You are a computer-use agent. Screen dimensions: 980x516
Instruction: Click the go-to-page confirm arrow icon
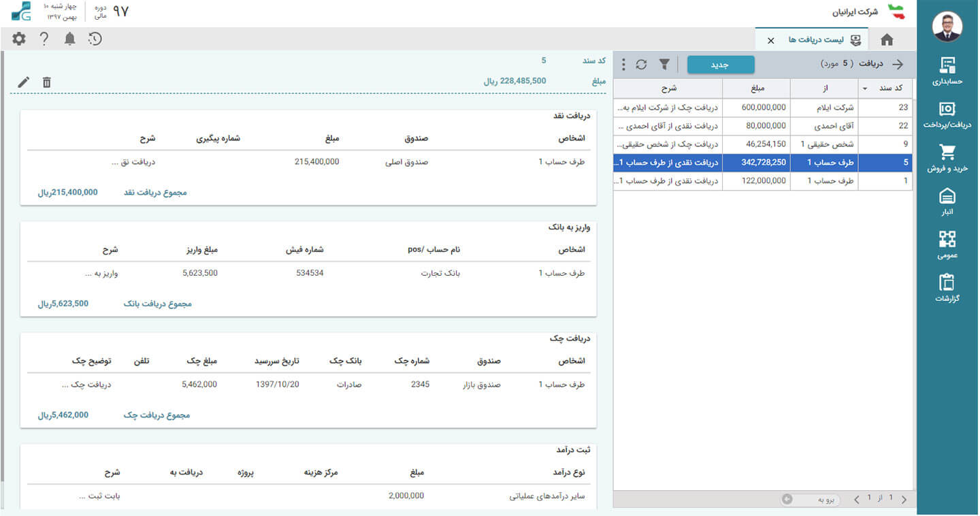[x=787, y=500]
